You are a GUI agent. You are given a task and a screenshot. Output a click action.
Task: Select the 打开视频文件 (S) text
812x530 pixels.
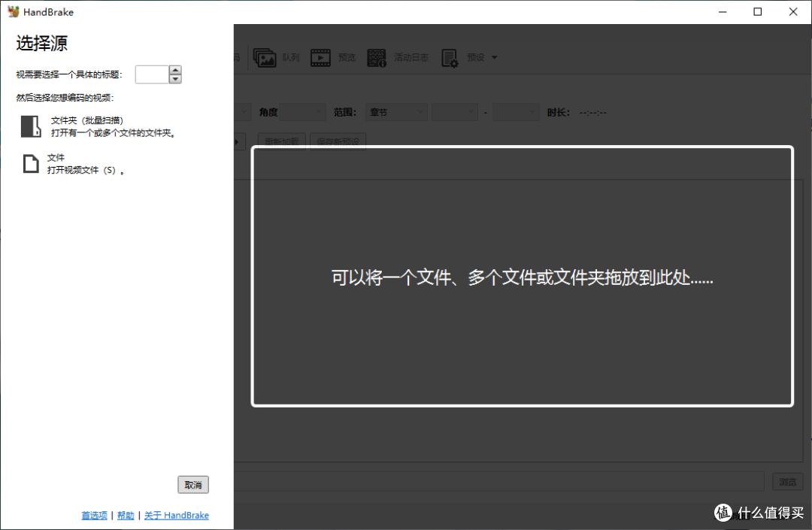click(86, 171)
